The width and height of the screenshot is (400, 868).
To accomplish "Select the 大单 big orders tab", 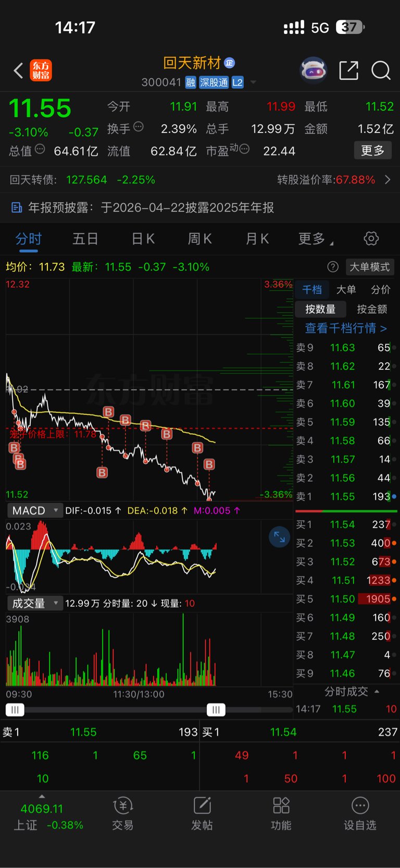I will [x=346, y=289].
